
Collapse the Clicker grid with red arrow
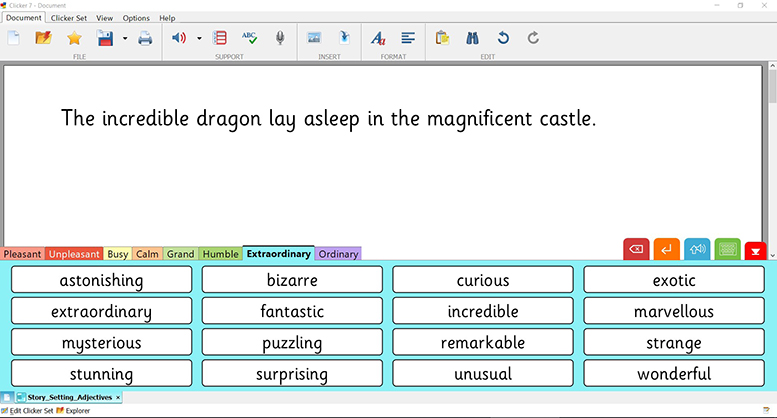pyautogui.click(x=756, y=250)
